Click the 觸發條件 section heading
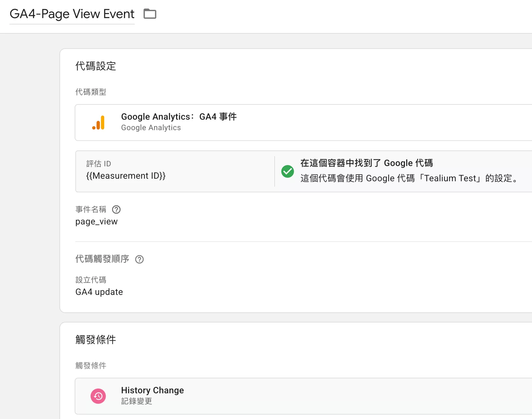 point(96,340)
